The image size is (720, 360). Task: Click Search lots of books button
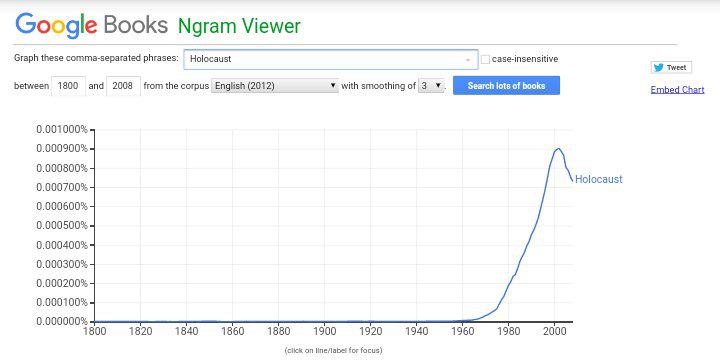click(506, 85)
